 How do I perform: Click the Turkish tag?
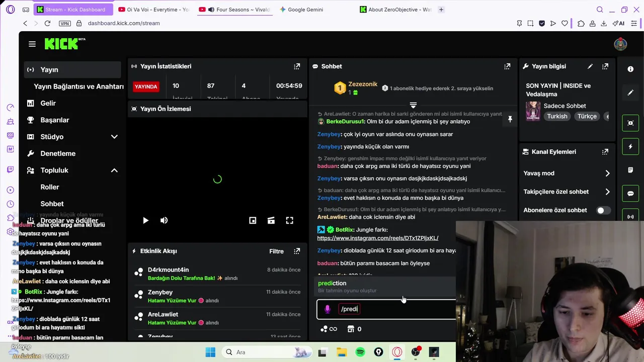point(557,116)
